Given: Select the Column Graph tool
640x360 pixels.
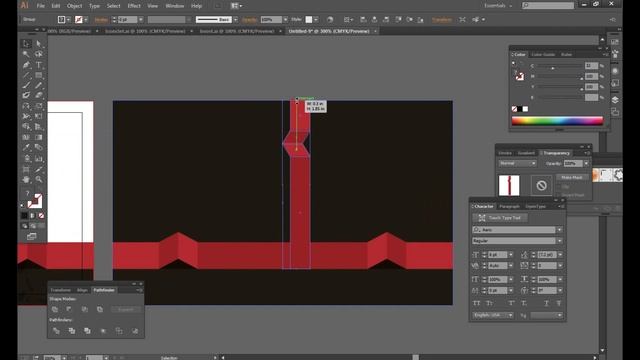Looking at the screenshot, I should point(39,158).
